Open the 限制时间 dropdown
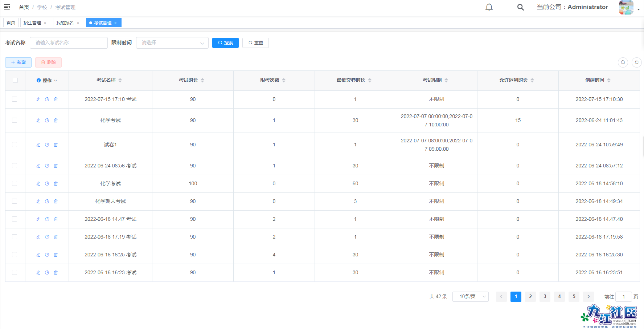The height and width of the screenshot is (329, 644). [172, 43]
